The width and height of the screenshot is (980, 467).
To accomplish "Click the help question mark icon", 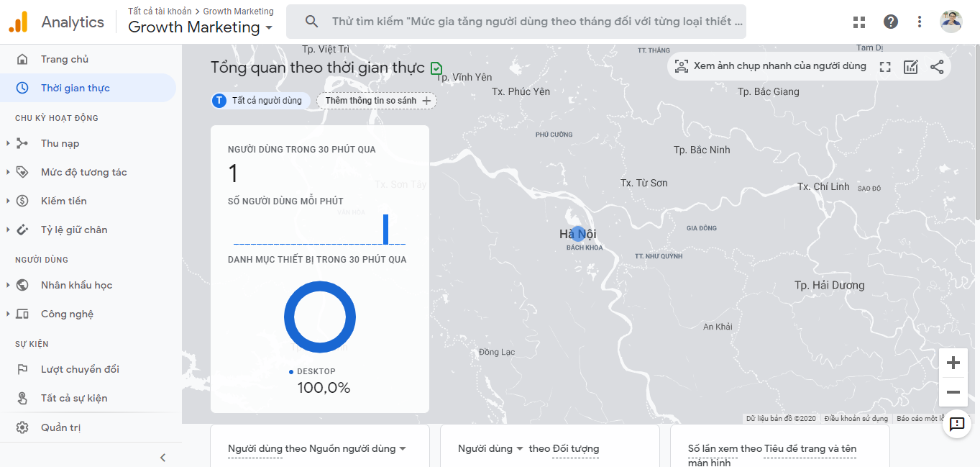I will coord(891,22).
